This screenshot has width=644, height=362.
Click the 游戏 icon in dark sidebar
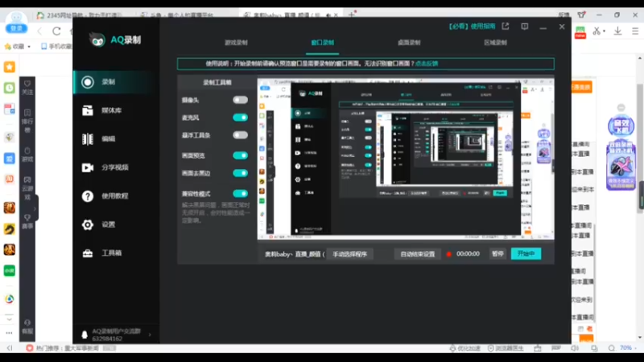tap(27, 154)
